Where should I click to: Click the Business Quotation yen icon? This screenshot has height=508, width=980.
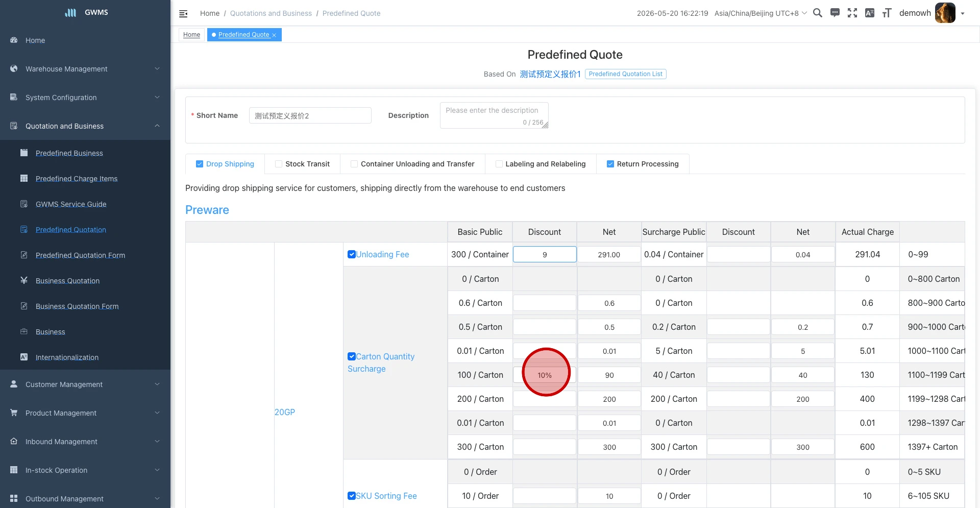click(24, 280)
